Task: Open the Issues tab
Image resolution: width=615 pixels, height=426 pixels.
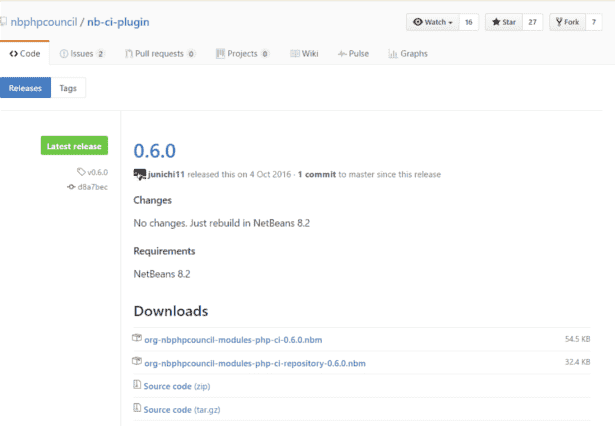Action: pos(82,54)
